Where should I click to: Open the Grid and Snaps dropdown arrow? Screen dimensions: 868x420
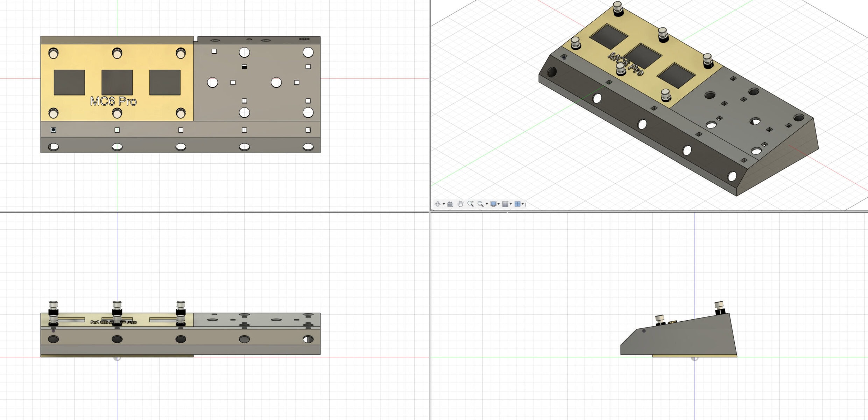(511, 204)
